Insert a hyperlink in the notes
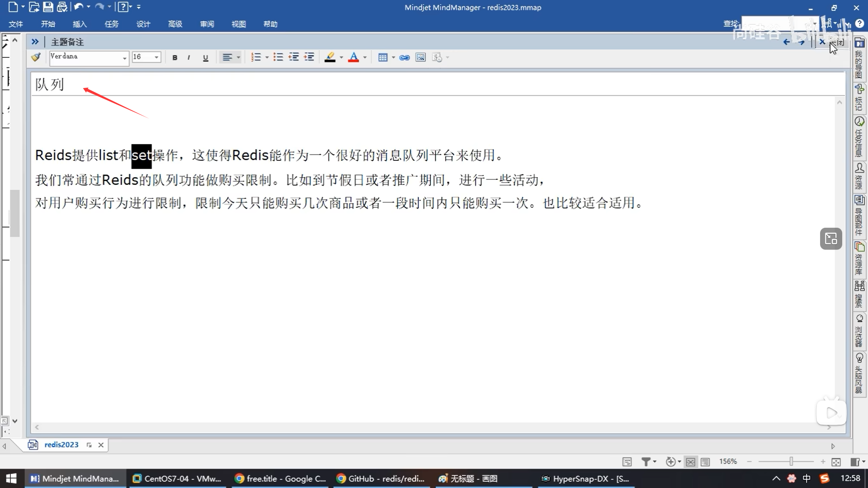The image size is (868, 488). pos(405,57)
